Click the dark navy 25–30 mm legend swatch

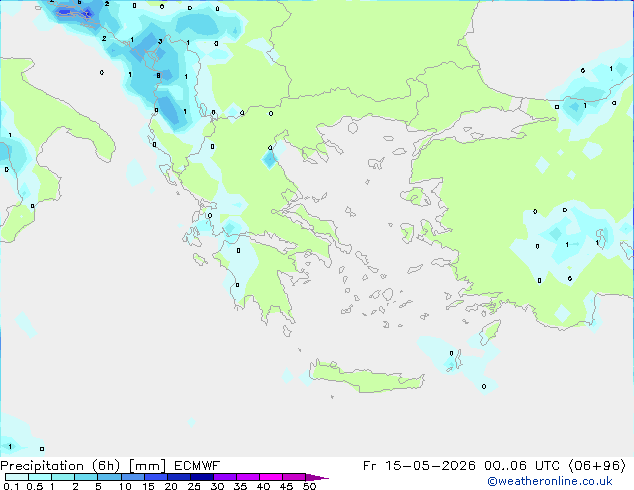coord(202,477)
